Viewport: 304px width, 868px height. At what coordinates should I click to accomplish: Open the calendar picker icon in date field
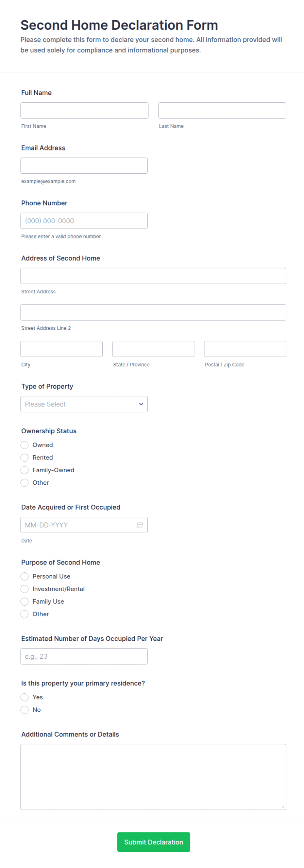click(x=140, y=525)
